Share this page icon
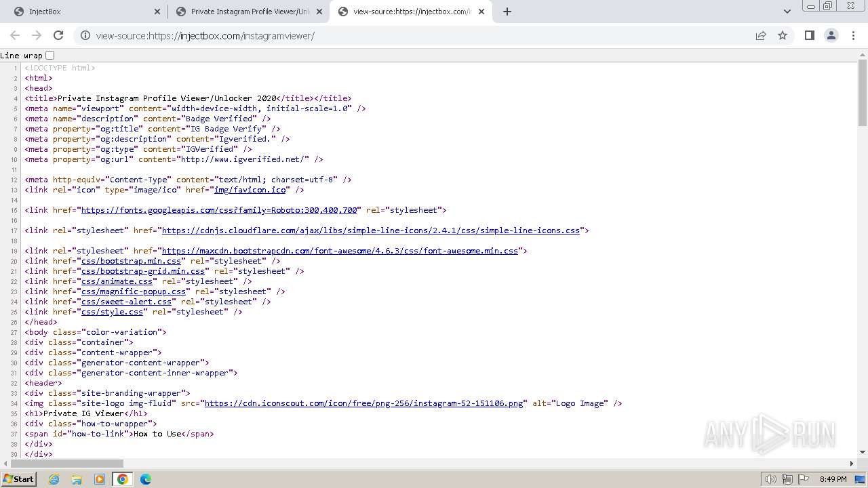Image resolution: width=868 pixels, height=488 pixels. 761,35
